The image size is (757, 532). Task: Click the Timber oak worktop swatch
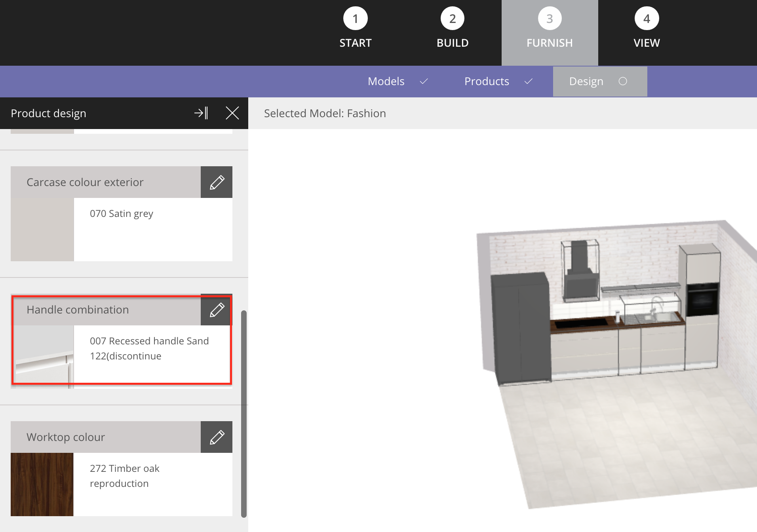point(42,484)
